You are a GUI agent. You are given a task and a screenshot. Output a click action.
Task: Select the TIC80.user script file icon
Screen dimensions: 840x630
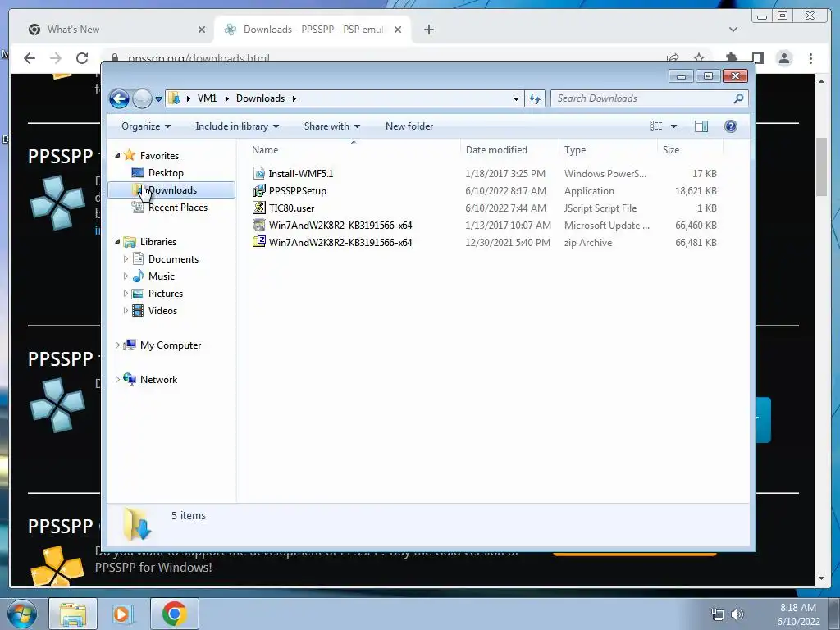pos(259,208)
